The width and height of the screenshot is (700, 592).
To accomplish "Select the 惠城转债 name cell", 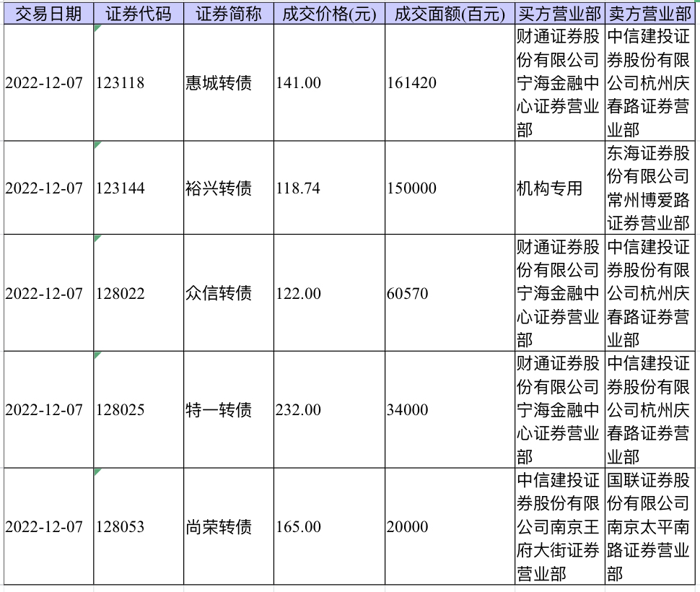I will [229, 82].
